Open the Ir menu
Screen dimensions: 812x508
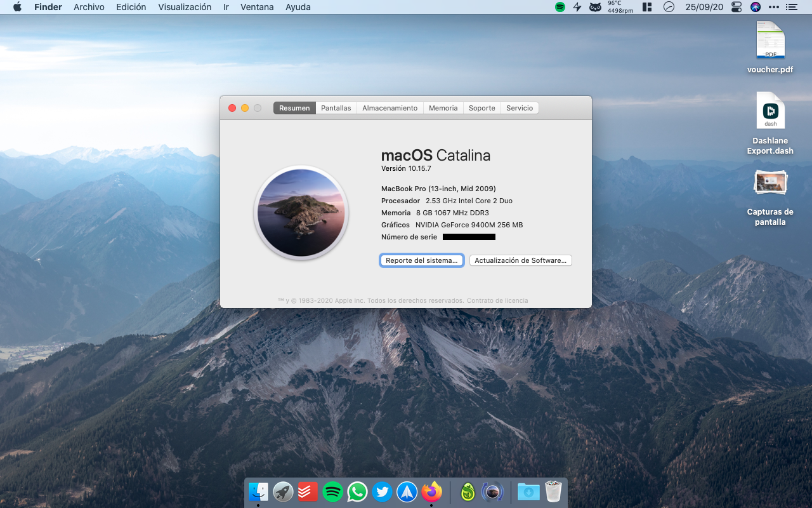click(226, 7)
